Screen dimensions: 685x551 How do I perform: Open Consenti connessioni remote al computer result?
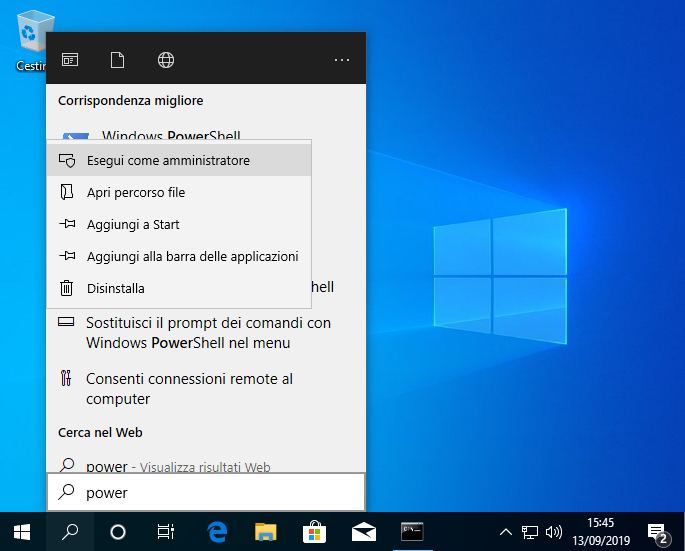pos(206,389)
